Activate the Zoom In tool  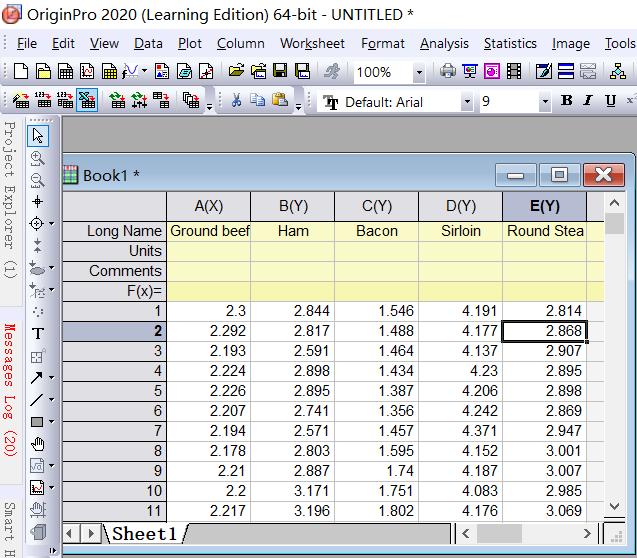tap(38, 158)
